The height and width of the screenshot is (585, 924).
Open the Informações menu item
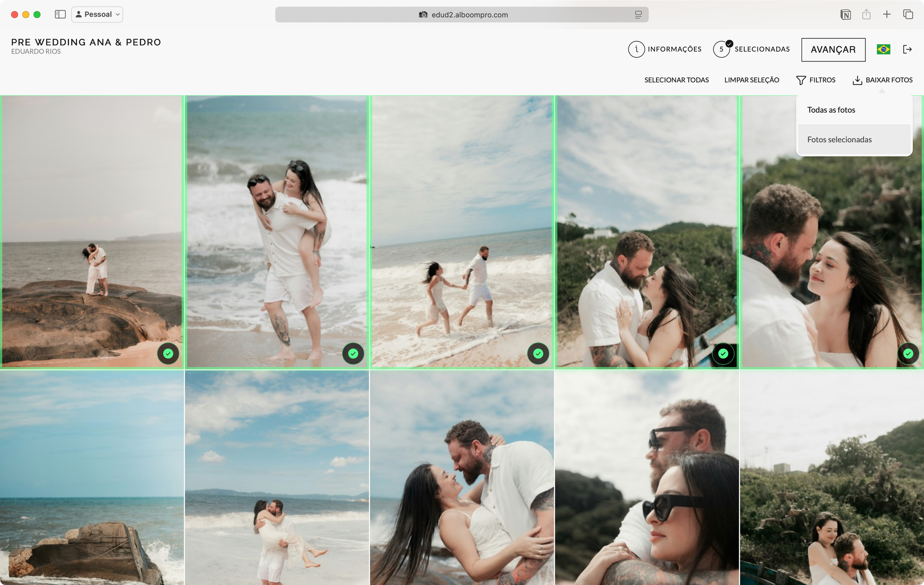click(x=674, y=49)
